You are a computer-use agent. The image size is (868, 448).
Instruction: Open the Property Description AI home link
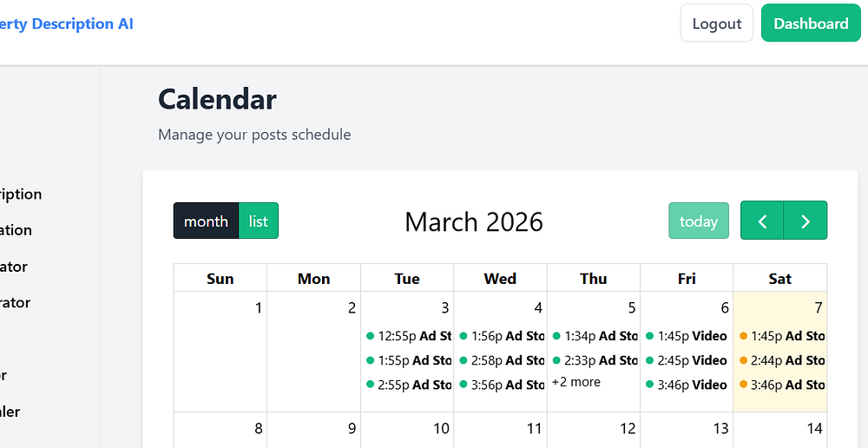click(69, 23)
